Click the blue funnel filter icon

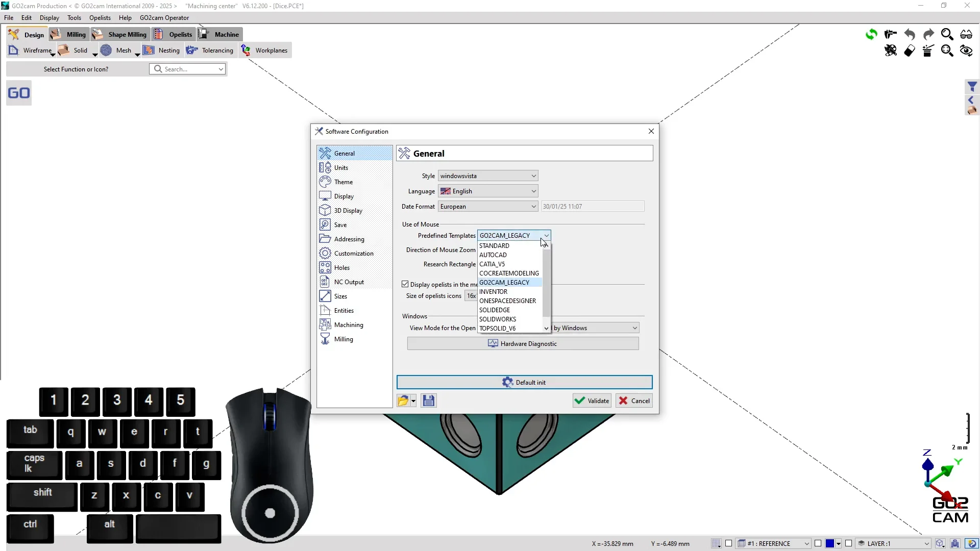click(x=972, y=87)
